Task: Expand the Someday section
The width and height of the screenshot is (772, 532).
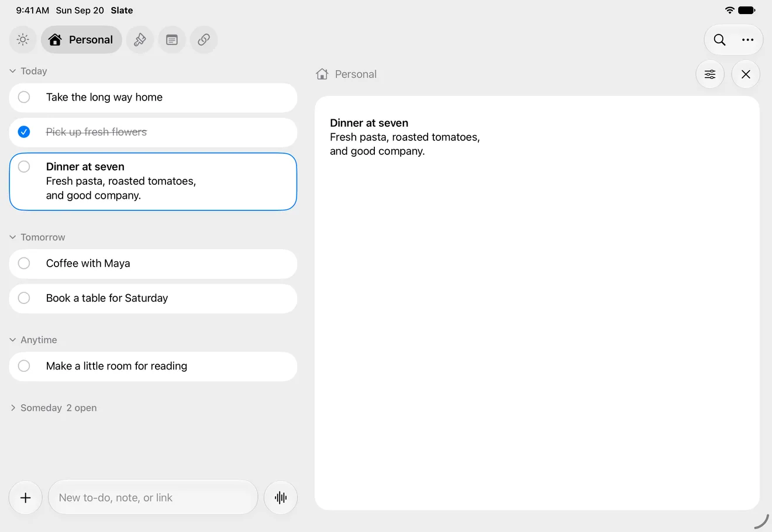Action: pos(13,407)
